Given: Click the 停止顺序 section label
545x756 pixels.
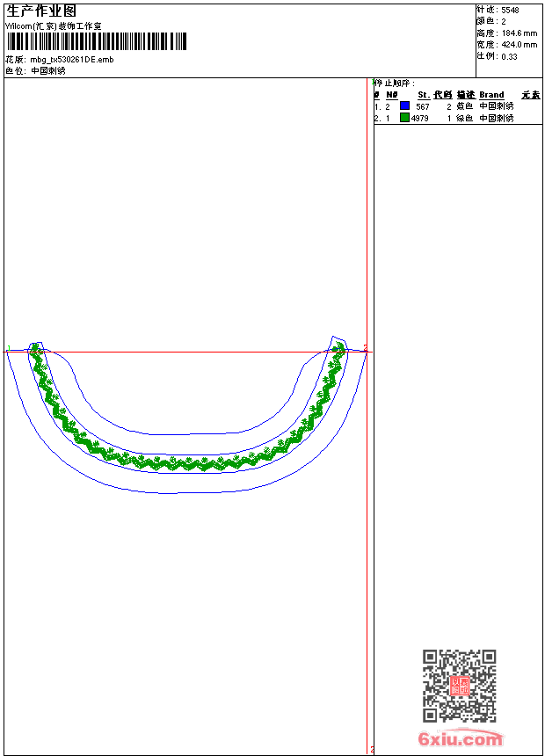Looking at the screenshot, I should (x=394, y=83).
